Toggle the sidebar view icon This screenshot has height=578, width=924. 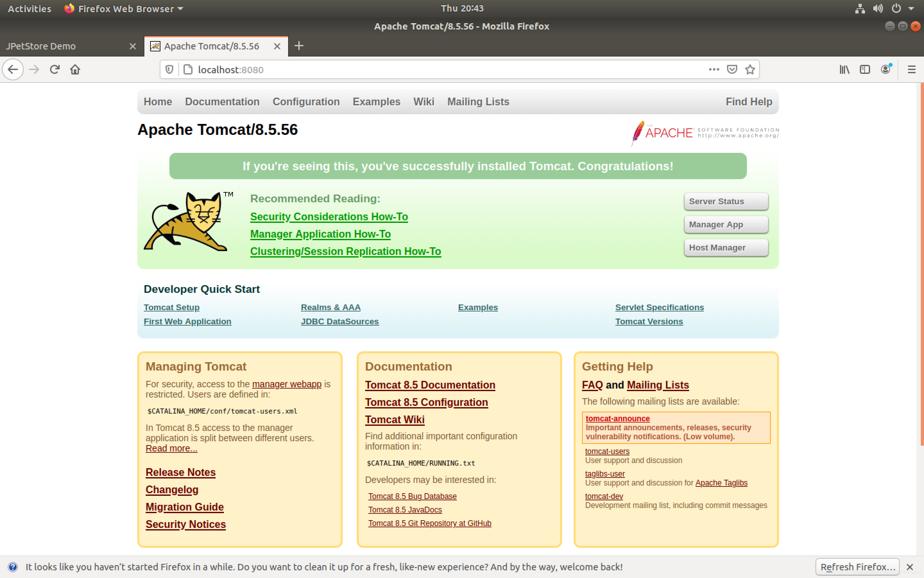pyautogui.click(x=865, y=70)
